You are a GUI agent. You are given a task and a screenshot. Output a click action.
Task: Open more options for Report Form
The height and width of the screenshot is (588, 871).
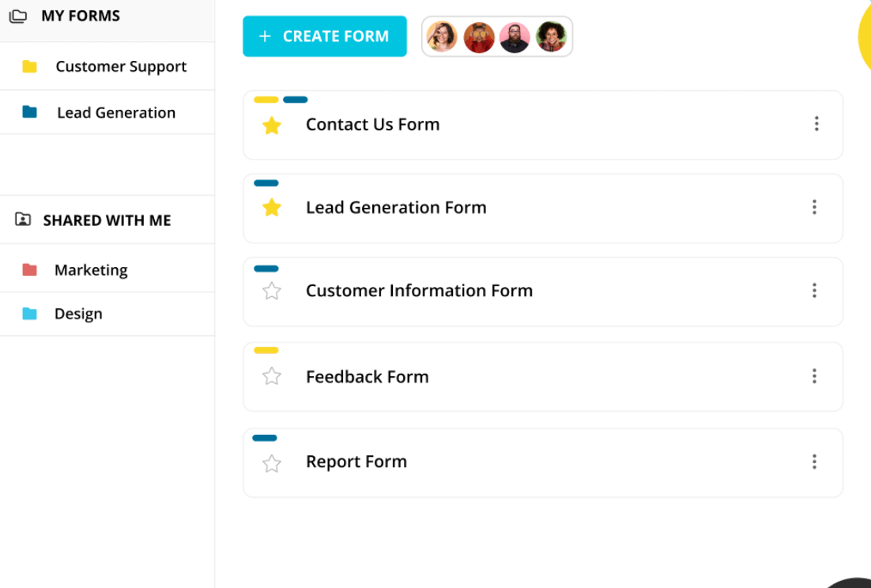814,462
